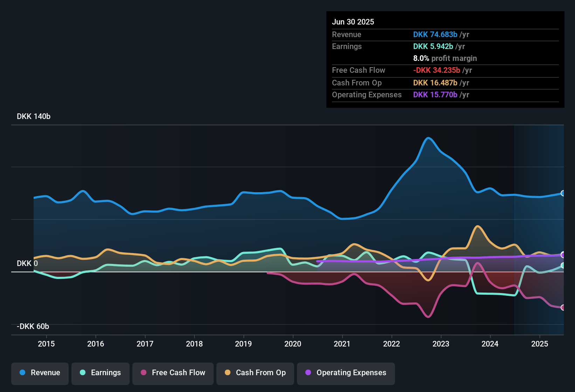Click the blue Revenue legend dot
The image size is (575, 392).
pos(22,373)
